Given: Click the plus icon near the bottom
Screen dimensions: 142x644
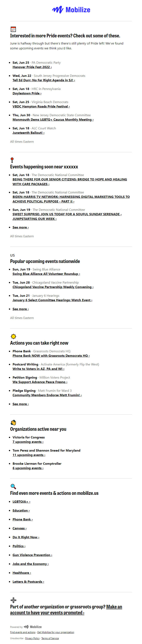Looking at the screenshot, I should pos(14,600).
